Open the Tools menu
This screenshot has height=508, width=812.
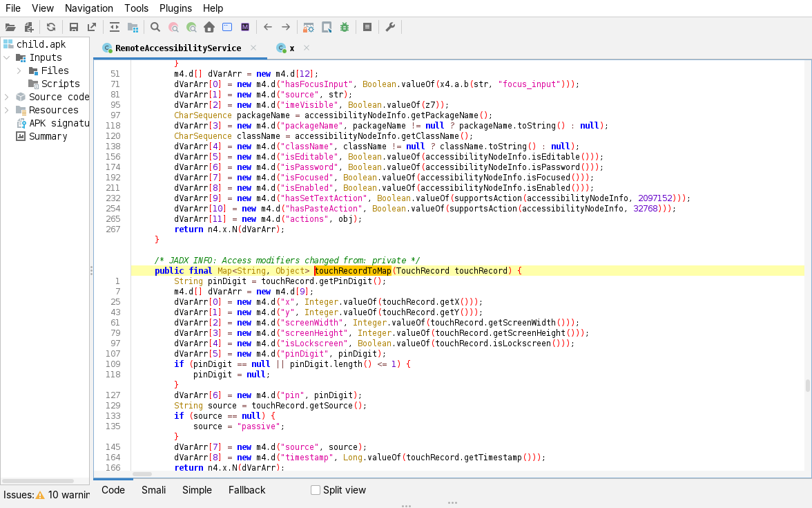click(136, 8)
